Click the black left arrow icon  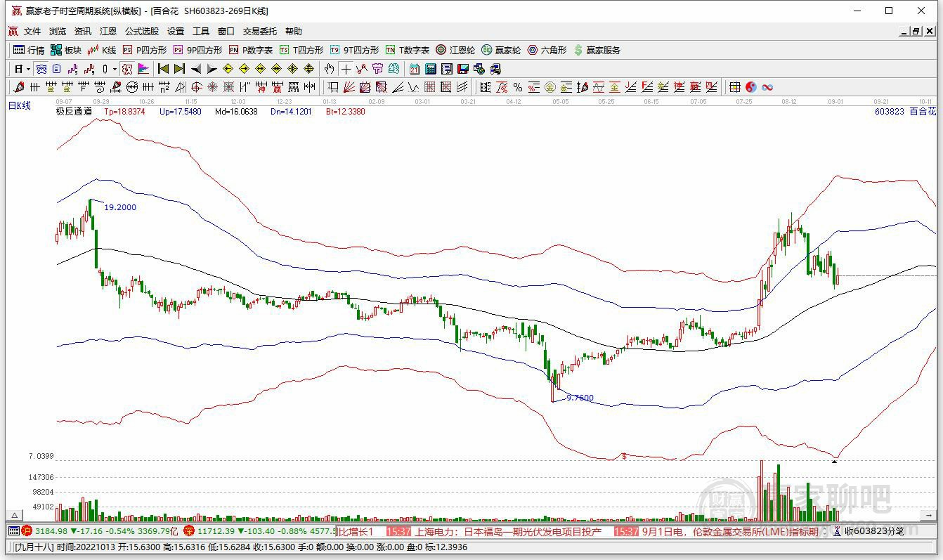click(x=196, y=69)
